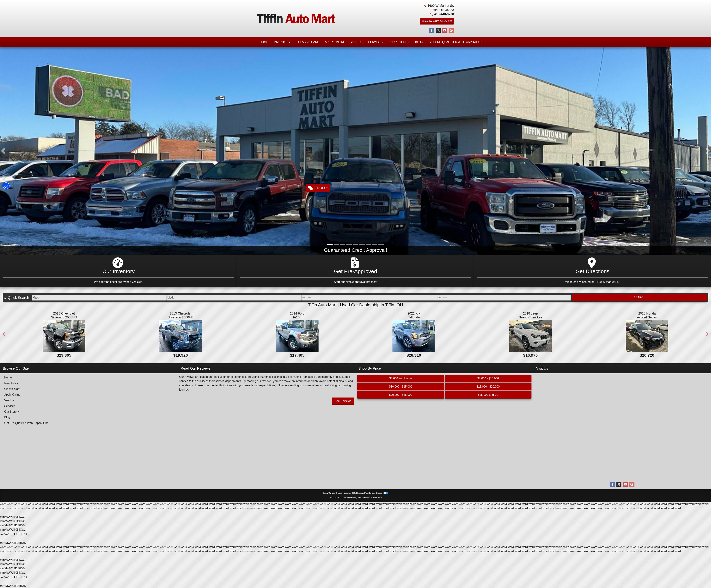
Task: Click the red SEARCH button
Action: tap(639, 298)
